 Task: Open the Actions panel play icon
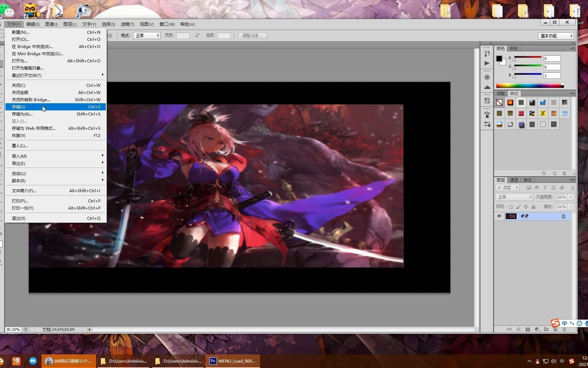pyautogui.click(x=487, y=63)
